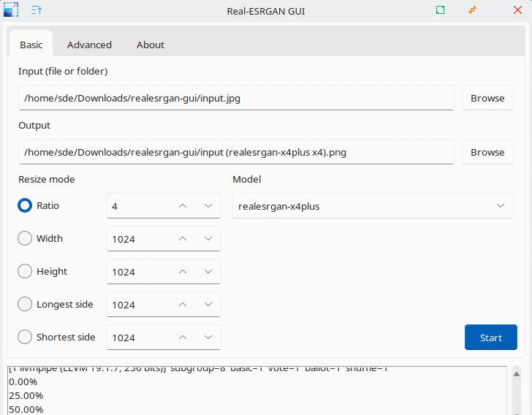
Task: Click the Output label
Action: pos(34,125)
